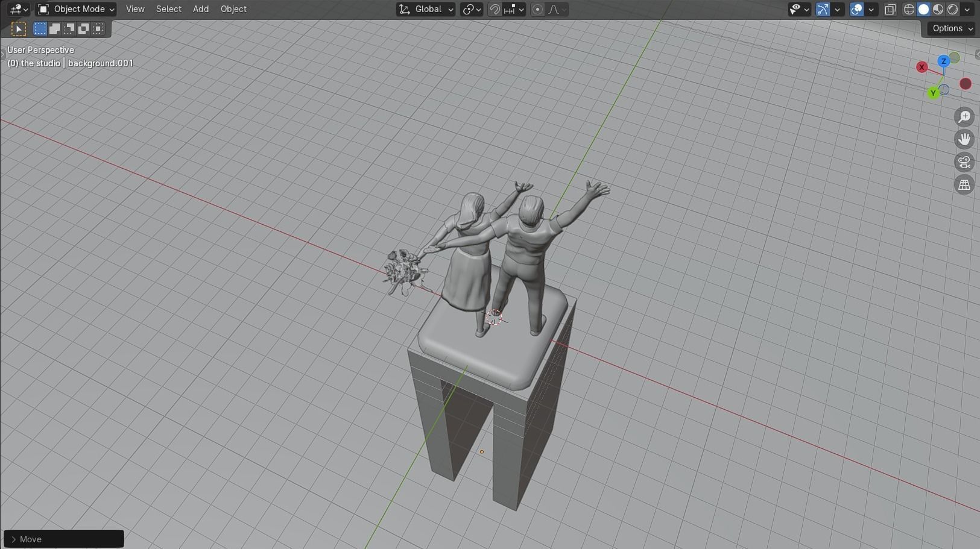The width and height of the screenshot is (980, 549).
Task: Open shading options dropdown
Action: click(x=967, y=9)
